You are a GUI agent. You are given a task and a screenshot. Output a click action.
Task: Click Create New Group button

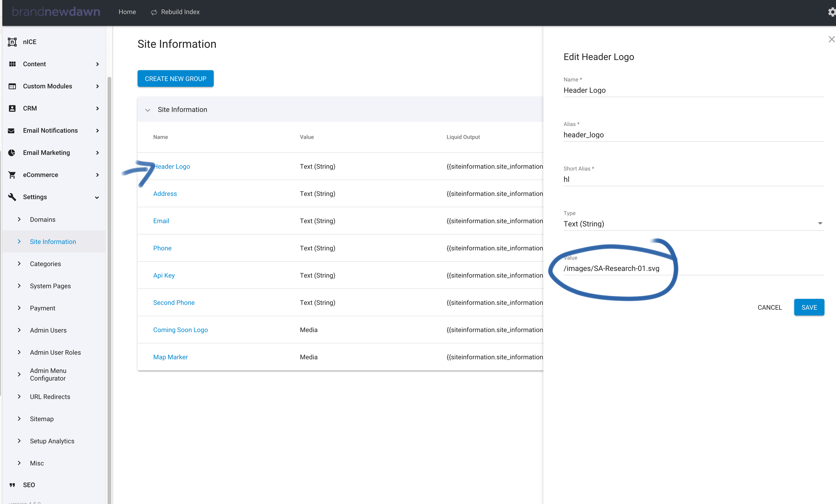tap(175, 79)
